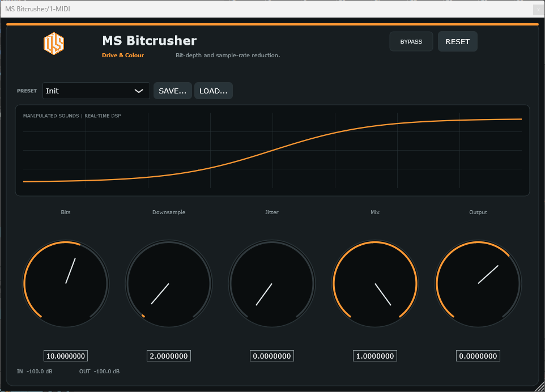The image size is (545, 392).
Task: Click the 'Drive & Colour' category label
Action: tap(123, 56)
